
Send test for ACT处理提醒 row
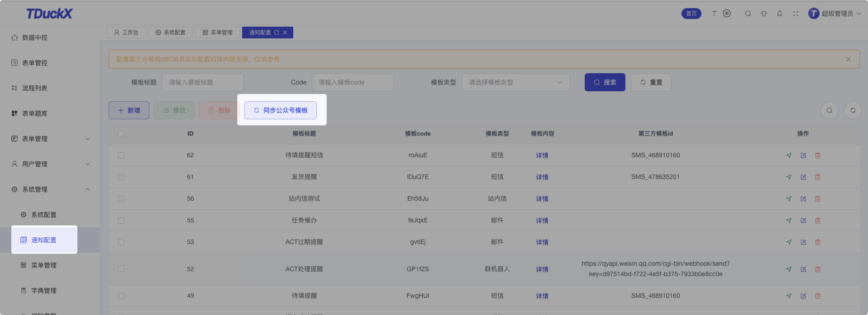point(789,269)
